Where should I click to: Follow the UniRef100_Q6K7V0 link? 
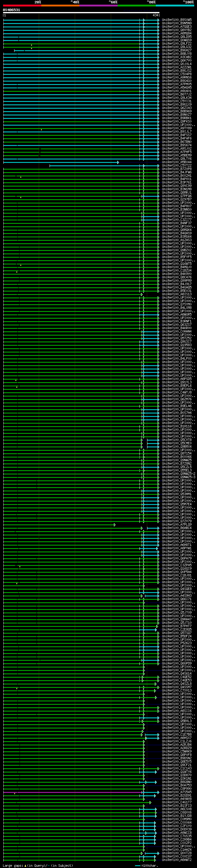(177, 61)
